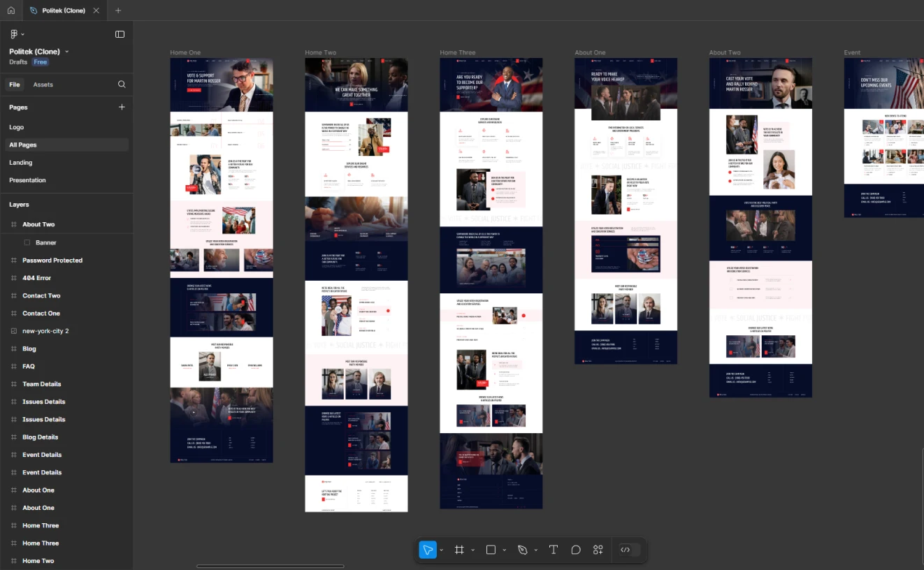Select the Rectangle shape tool
The width and height of the screenshot is (924, 570).
pyautogui.click(x=491, y=550)
